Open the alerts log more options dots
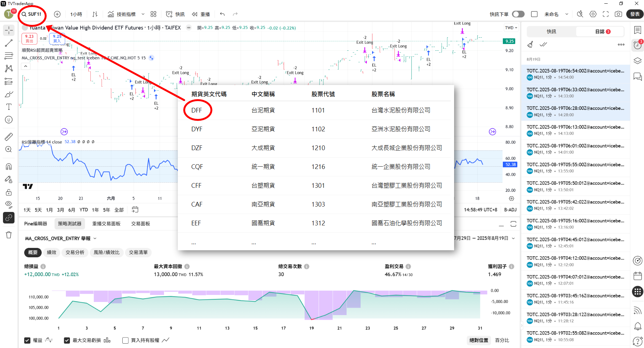Image resolution: width=644 pixels, height=348 pixels. point(621,44)
